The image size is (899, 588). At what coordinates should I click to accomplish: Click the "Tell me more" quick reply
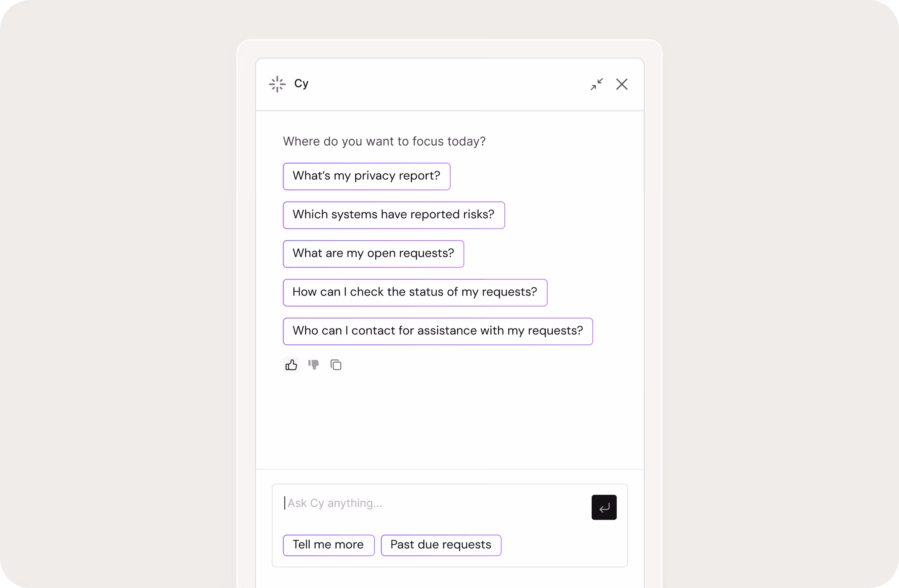pyautogui.click(x=328, y=545)
